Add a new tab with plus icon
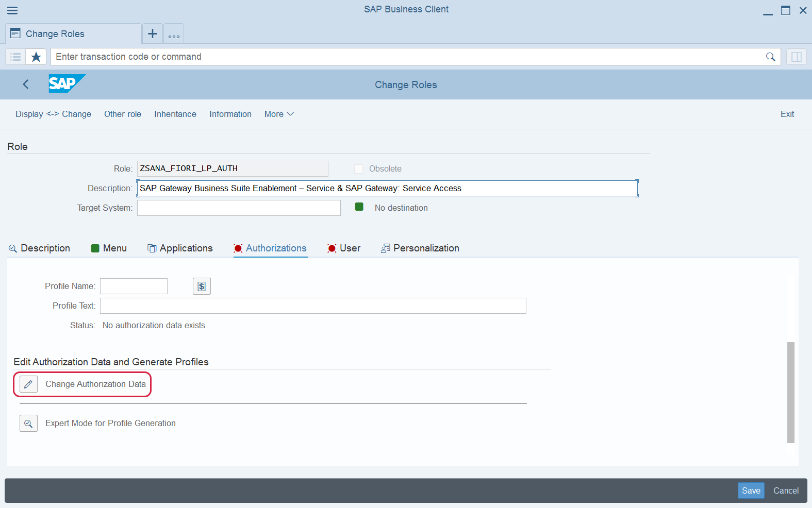This screenshot has width=812, height=508. (x=153, y=34)
